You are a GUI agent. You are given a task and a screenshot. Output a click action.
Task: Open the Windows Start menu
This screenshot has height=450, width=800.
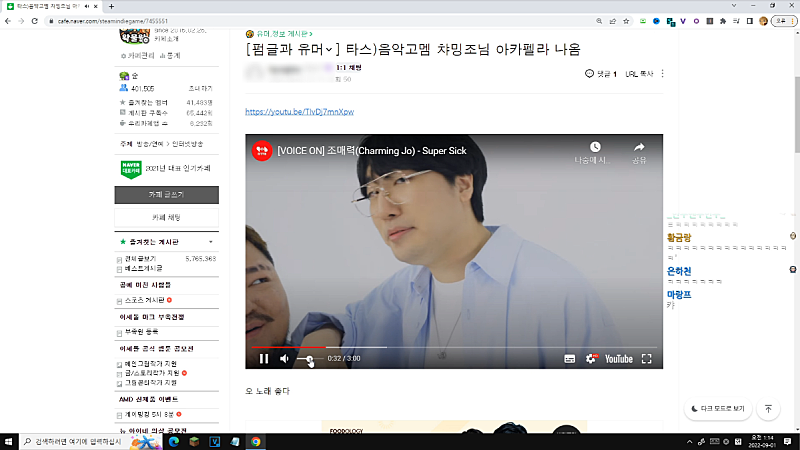8,441
